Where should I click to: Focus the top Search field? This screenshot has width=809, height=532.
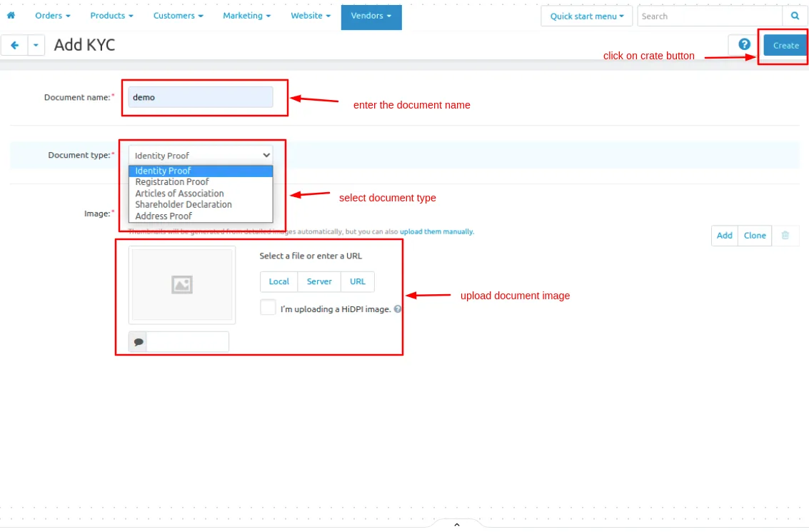pyautogui.click(x=710, y=16)
